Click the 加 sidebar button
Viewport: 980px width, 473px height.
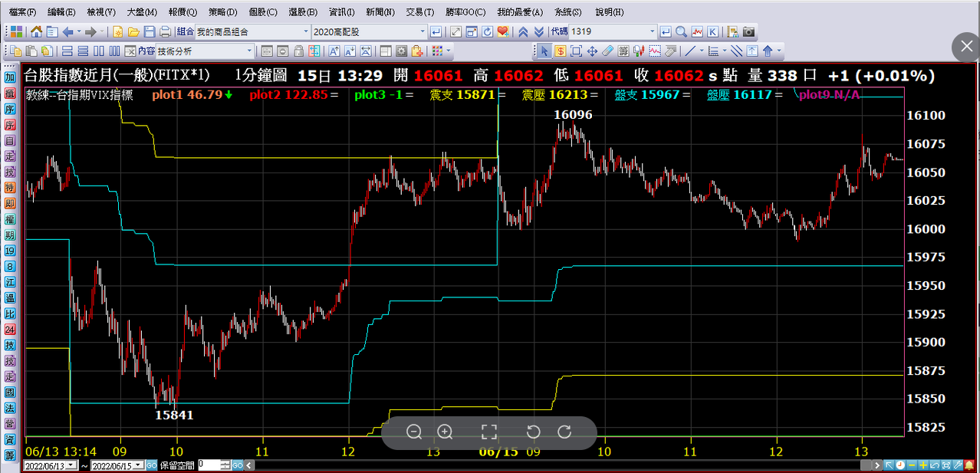tap(11, 78)
